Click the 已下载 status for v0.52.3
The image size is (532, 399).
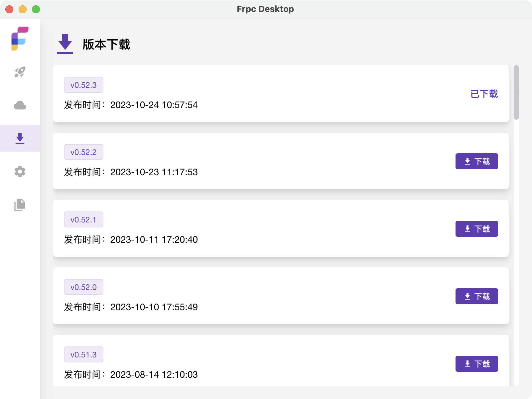pos(484,94)
